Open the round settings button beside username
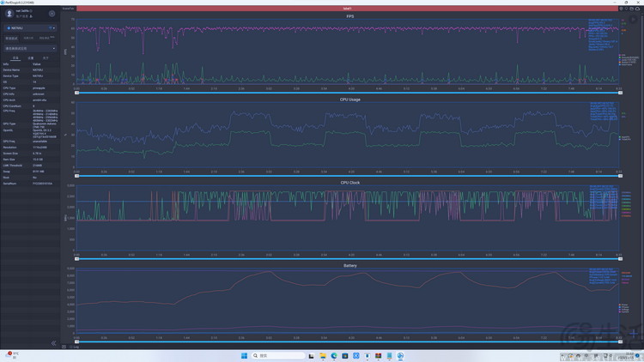The height and width of the screenshot is (362, 644). [x=52, y=14]
